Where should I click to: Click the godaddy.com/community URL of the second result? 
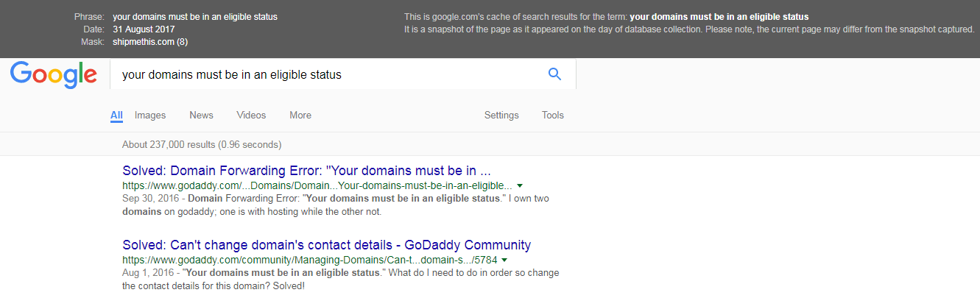pos(310,260)
